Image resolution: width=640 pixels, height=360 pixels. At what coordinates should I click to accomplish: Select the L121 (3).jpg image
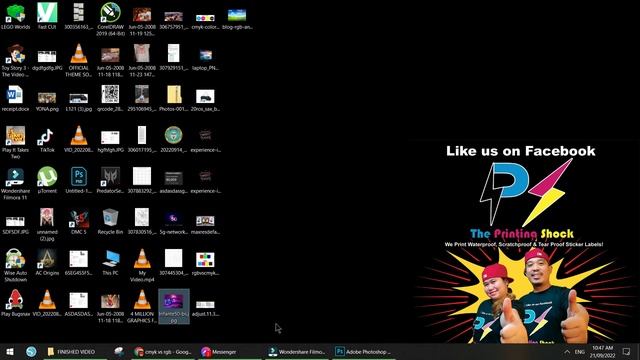point(78,101)
